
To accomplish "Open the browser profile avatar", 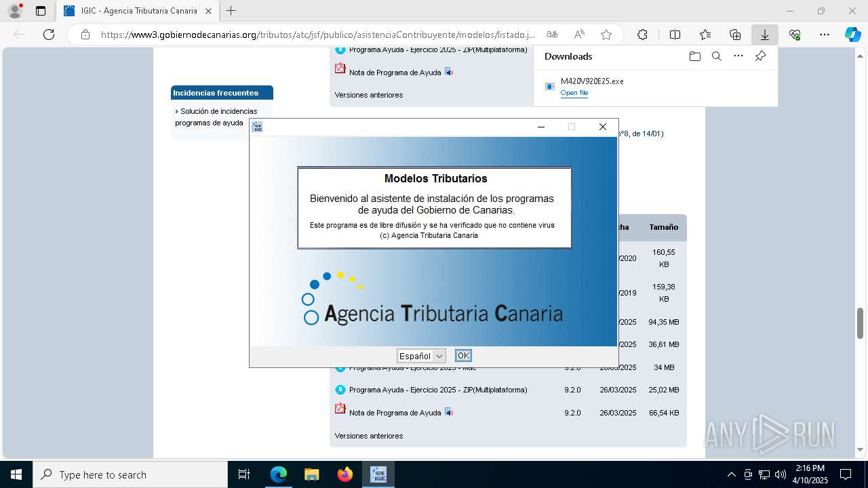I will pyautogui.click(x=15, y=11).
